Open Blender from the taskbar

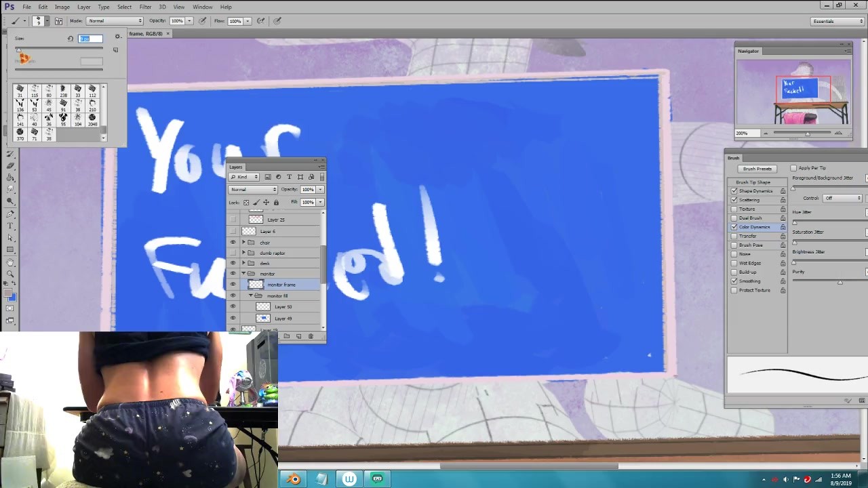294,479
